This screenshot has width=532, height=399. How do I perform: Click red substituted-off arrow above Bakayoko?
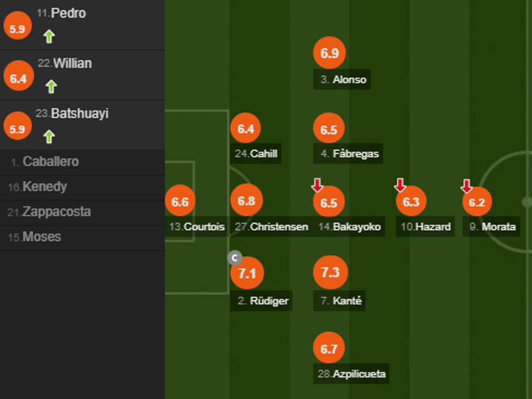(318, 186)
